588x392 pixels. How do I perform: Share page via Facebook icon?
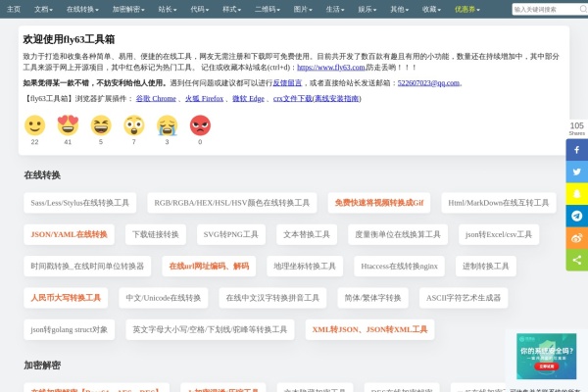click(576, 151)
